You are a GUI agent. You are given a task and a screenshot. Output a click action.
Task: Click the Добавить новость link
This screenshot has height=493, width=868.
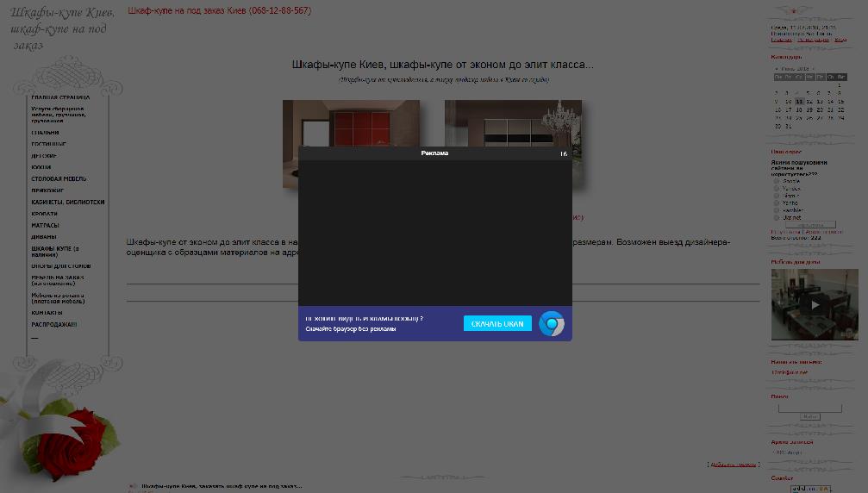pos(734,465)
